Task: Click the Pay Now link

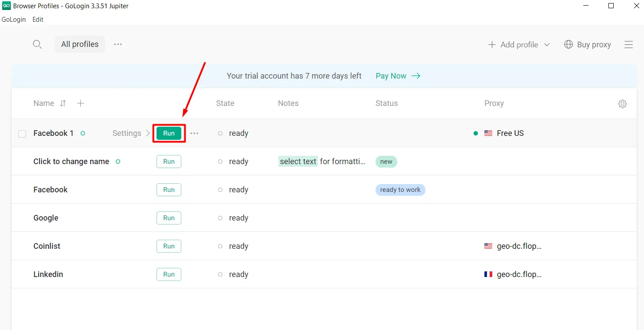Action: point(398,76)
